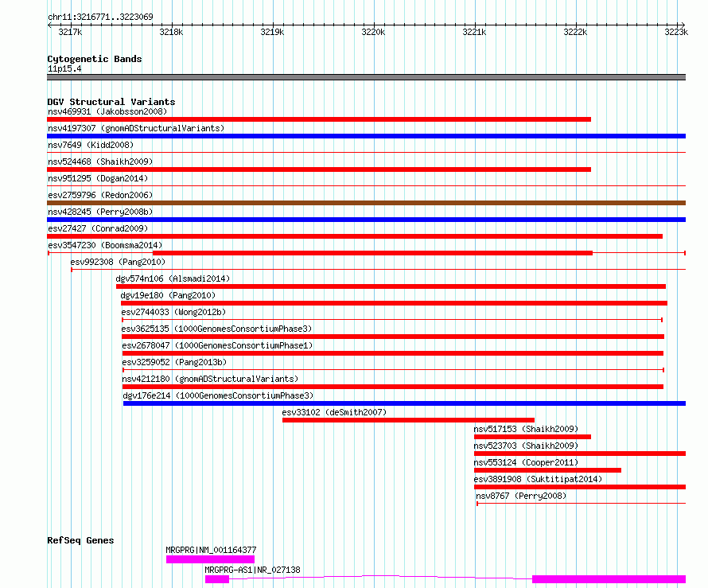Image resolution: width=708 pixels, height=588 pixels.
Task: Click the 3223k ruler tick label
Action: click(x=676, y=32)
